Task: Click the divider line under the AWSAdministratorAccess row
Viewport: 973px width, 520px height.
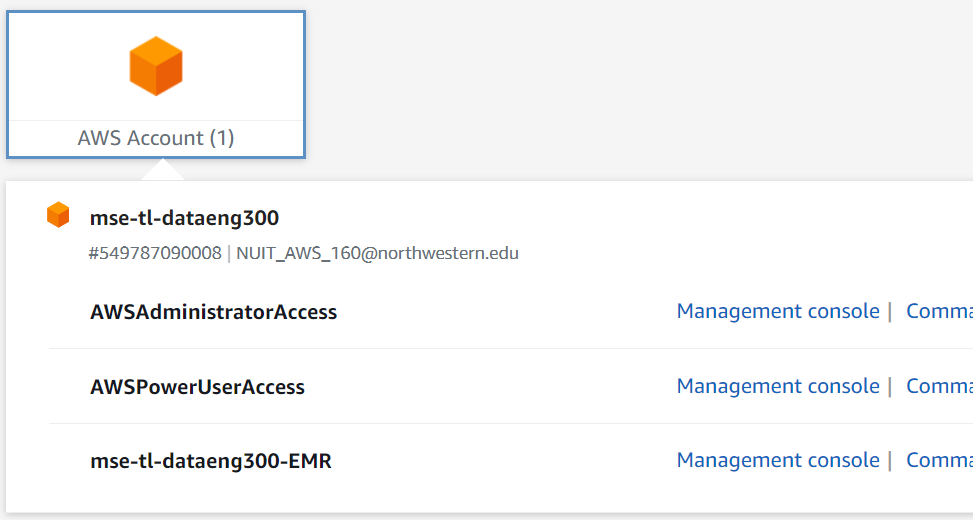Action: [500, 349]
